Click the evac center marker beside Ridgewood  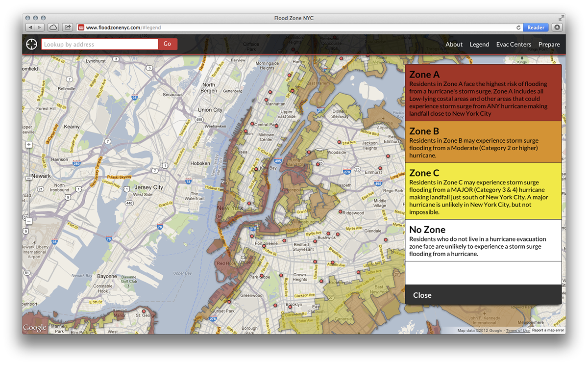(341, 211)
